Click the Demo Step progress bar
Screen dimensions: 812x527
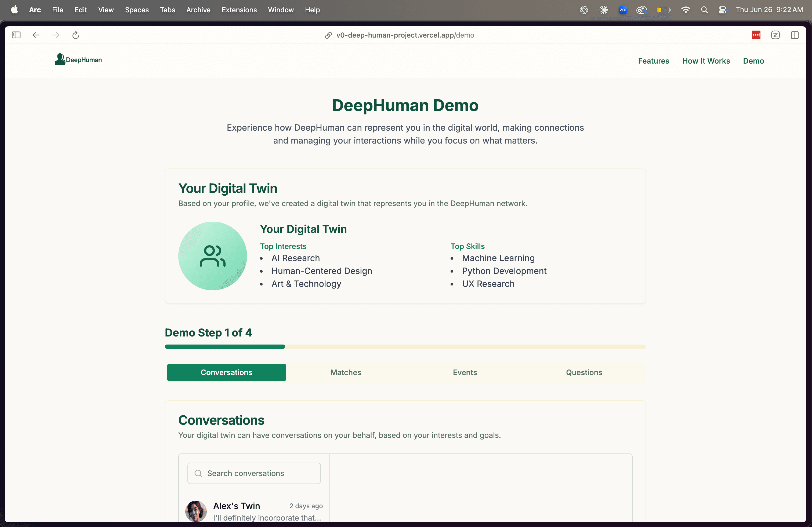coord(405,347)
